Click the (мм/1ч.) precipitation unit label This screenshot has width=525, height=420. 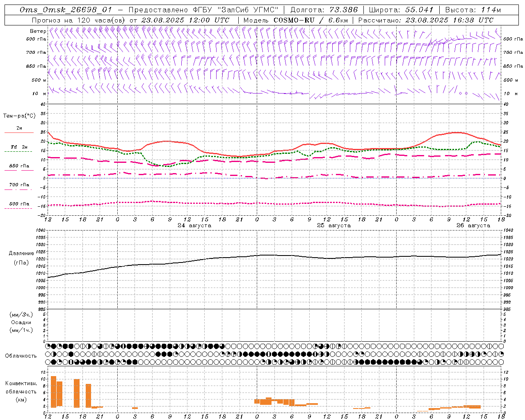pos(21,330)
